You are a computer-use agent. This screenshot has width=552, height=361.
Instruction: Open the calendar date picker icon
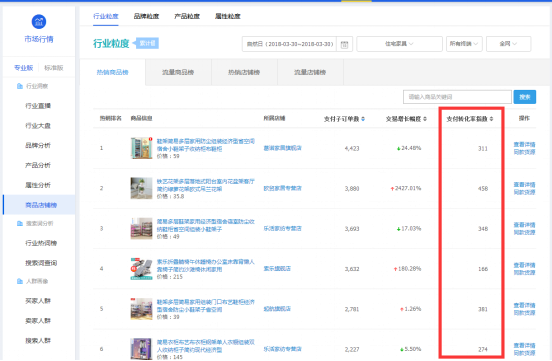[344, 44]
